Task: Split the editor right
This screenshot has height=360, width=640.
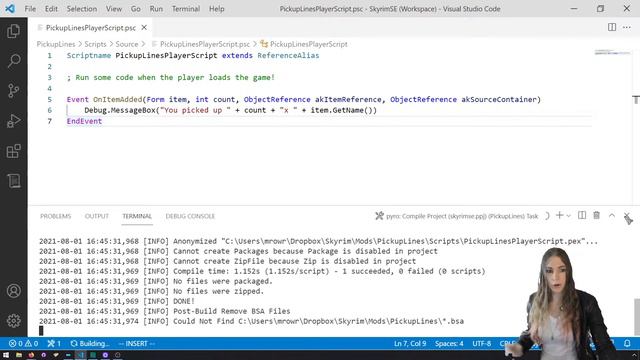Action: [612, 27]
